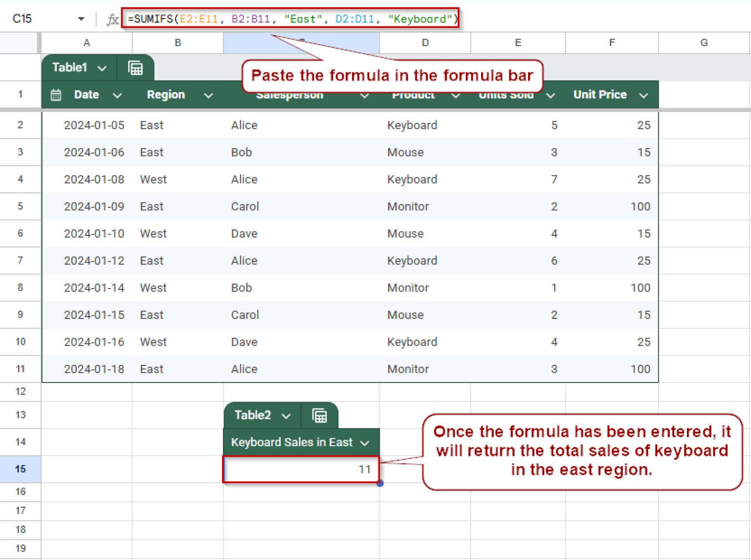Open the Salesperson column filter dropdown
Viewport: 751px width, 560px height.
[365, 95]
